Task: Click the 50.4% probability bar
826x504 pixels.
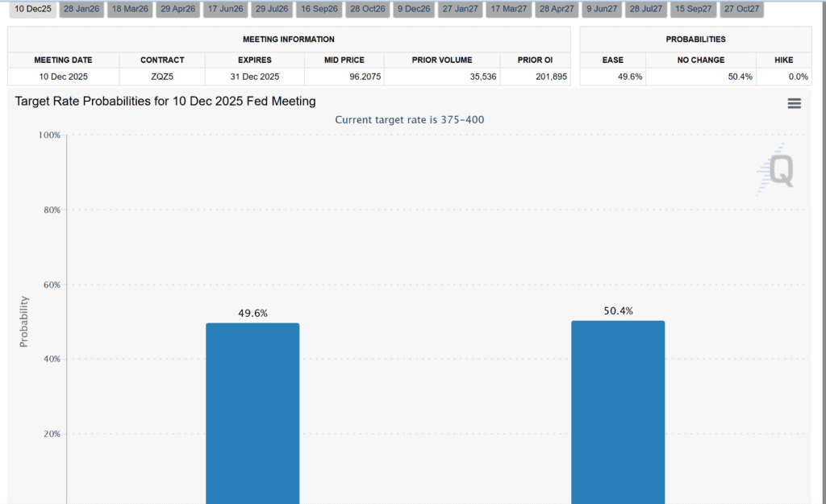Action: [x=618, y=411]
